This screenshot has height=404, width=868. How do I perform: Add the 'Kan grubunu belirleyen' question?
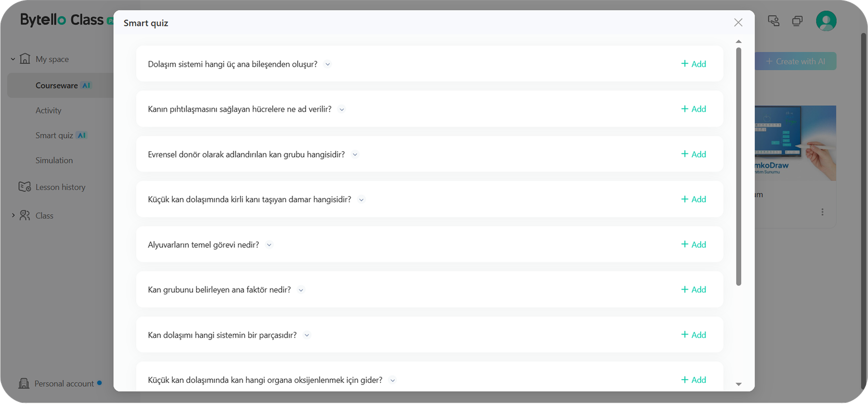coord(693,290)
